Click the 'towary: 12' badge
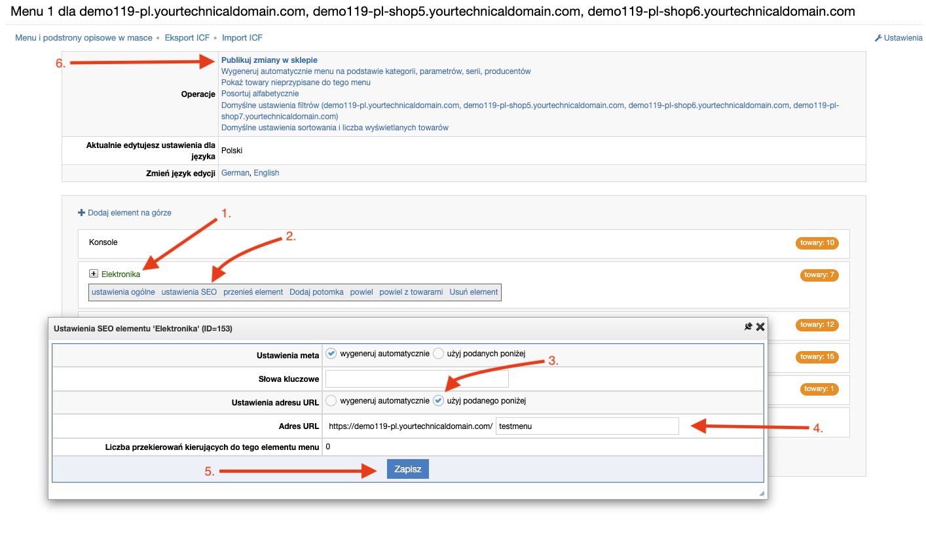Image resolution: width=926 pixels, height=560 pixels. tap(817, 325)
